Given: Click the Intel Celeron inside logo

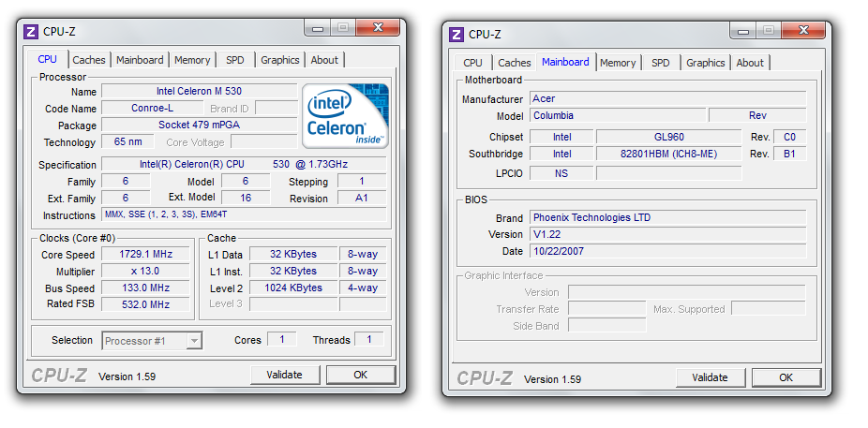Looking at the screenshot, I should pyautogui.click(x=346, y=116).
